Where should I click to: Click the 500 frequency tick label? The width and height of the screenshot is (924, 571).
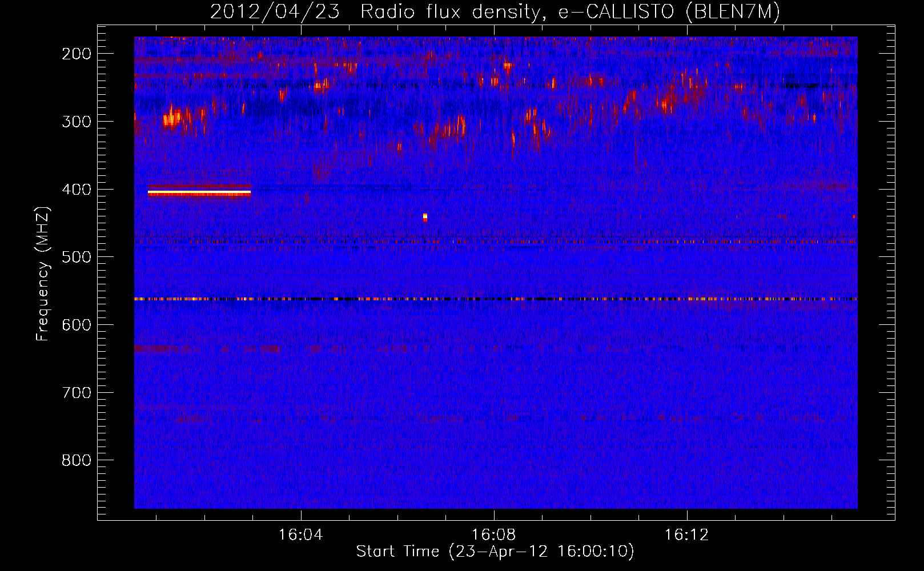tap(77, 257)
